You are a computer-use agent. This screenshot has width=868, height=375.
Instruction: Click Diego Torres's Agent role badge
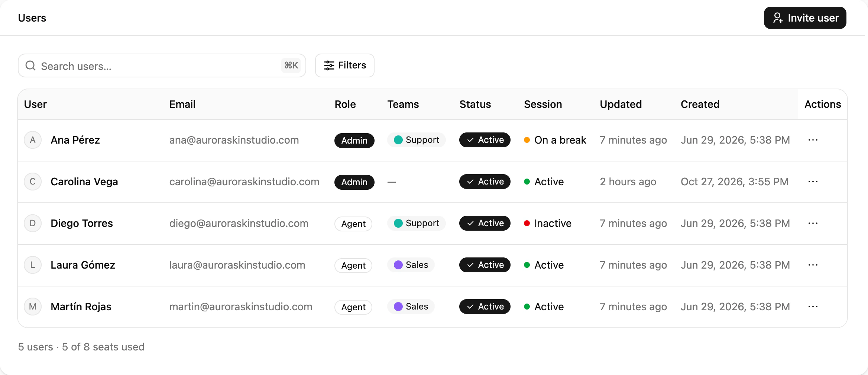[353, 224]
